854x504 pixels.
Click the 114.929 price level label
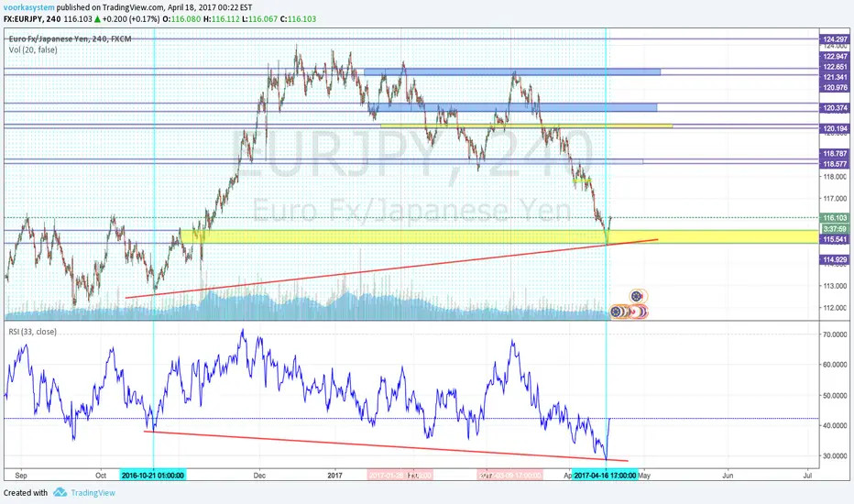[x=835, y=259]
